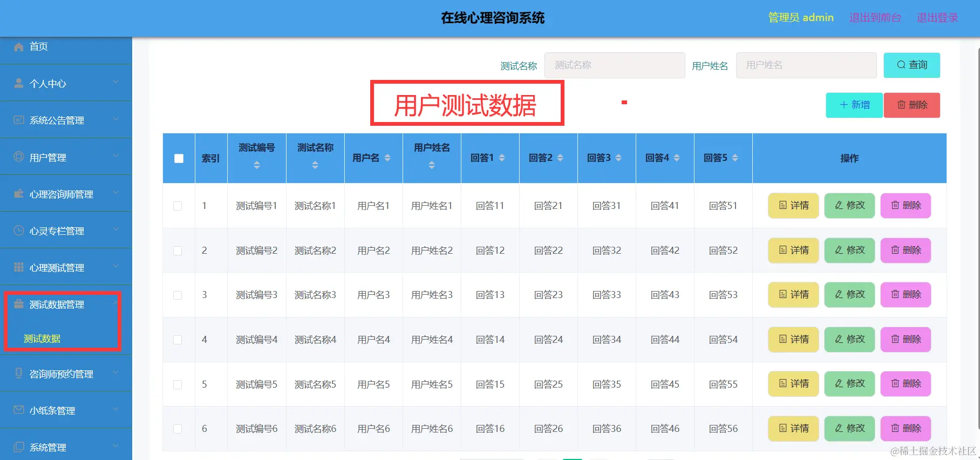Expand the 个人中心 menu chevron
Viewport: 980px width, 460px height.
pos(115,82)
